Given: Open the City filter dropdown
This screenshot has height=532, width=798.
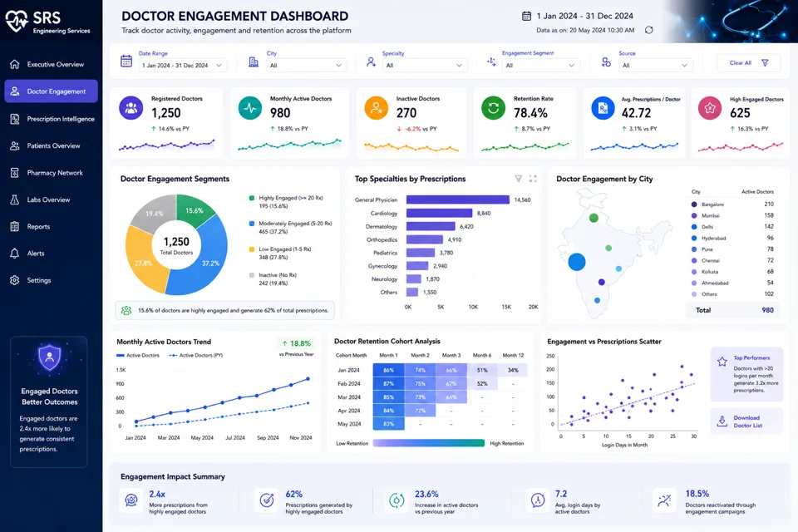Looking at the screenshot, I should click(x=307, y=65).
